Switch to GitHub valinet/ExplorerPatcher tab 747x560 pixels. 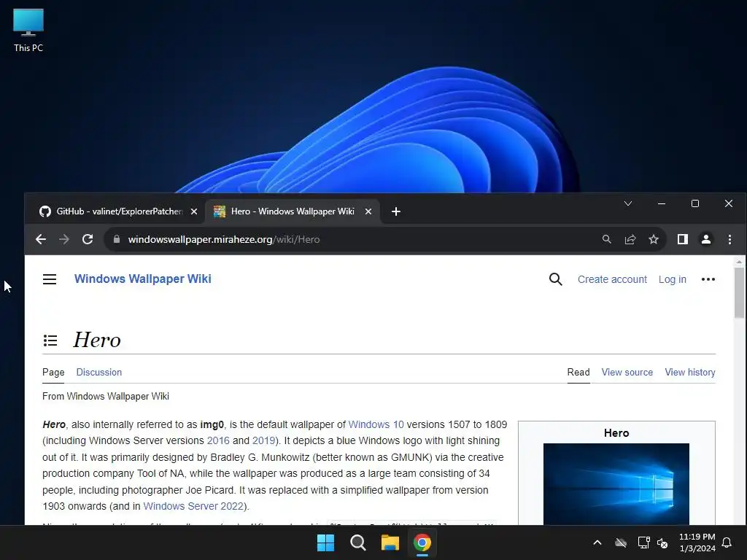(118, 211)
